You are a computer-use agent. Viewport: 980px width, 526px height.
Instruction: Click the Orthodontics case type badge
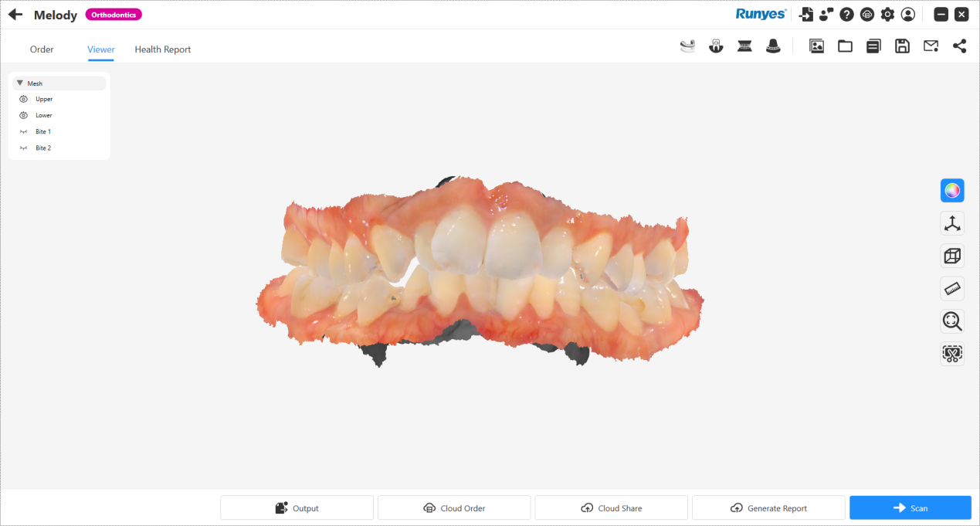click(x=114, y=15)
